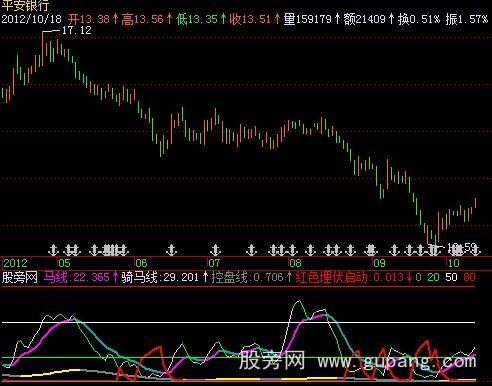Click the up arrow next to 开13.38
Viewport: 492px width, 386px height.
(115, 19)
